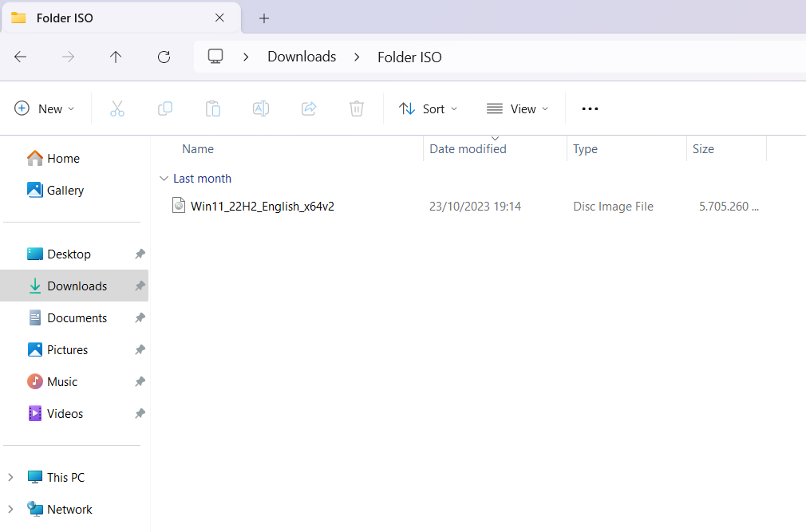This screenshot has height=532, width=806.
Task: Open the Sort dropdown menu
Action: tap(429, 108)
